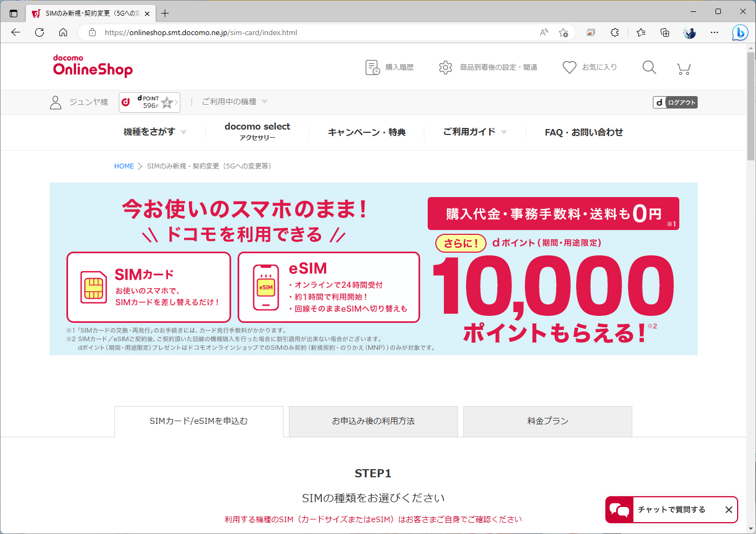The image size is (756, 534).
Task: Click the SIMカード banner box
Action: click(x=148, y=287)
